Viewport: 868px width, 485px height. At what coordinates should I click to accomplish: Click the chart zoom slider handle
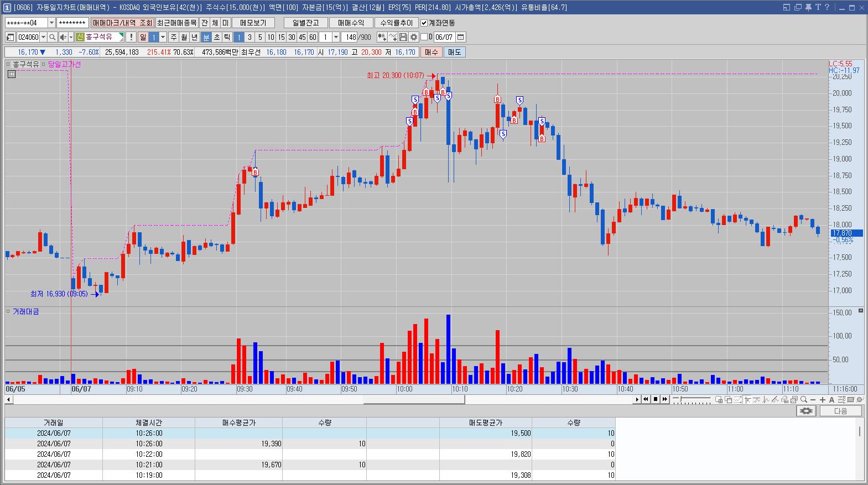pos(680,399)
